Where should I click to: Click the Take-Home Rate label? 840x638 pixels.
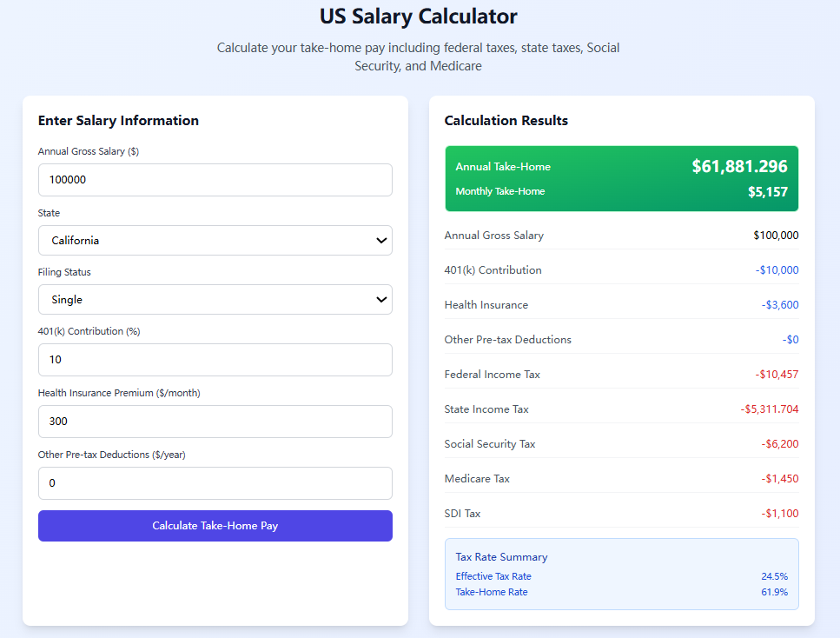(491, 591)
